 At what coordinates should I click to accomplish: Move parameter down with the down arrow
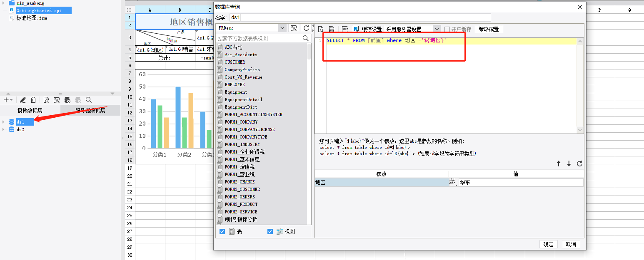569,164
